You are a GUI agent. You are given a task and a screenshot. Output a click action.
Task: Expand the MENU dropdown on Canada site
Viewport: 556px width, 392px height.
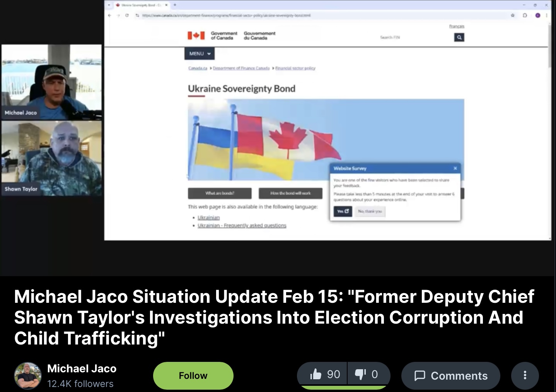(200, 54)
